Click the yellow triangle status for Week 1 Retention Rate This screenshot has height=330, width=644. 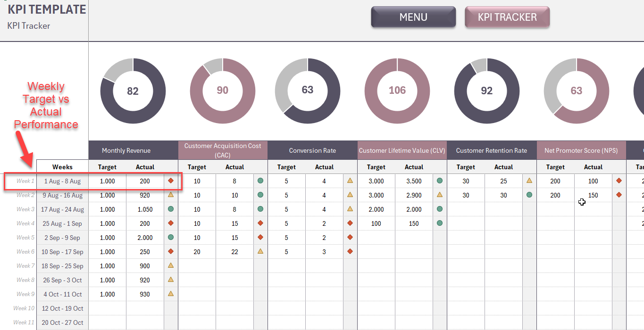(529, 181)
